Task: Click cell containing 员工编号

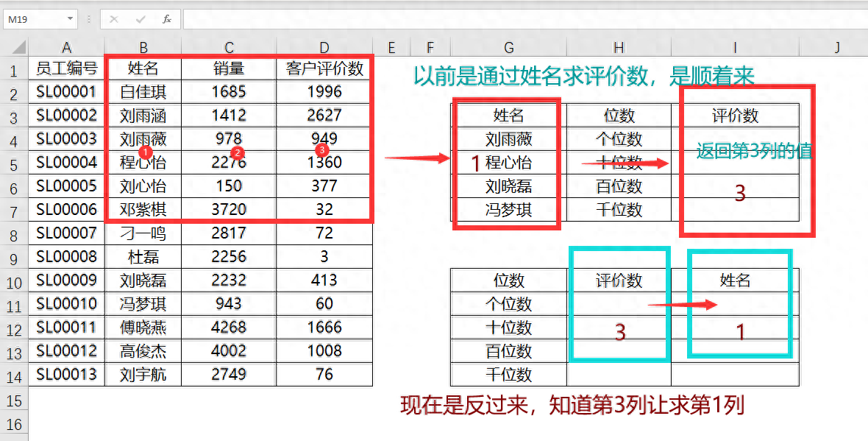Action: click(66, 68)
